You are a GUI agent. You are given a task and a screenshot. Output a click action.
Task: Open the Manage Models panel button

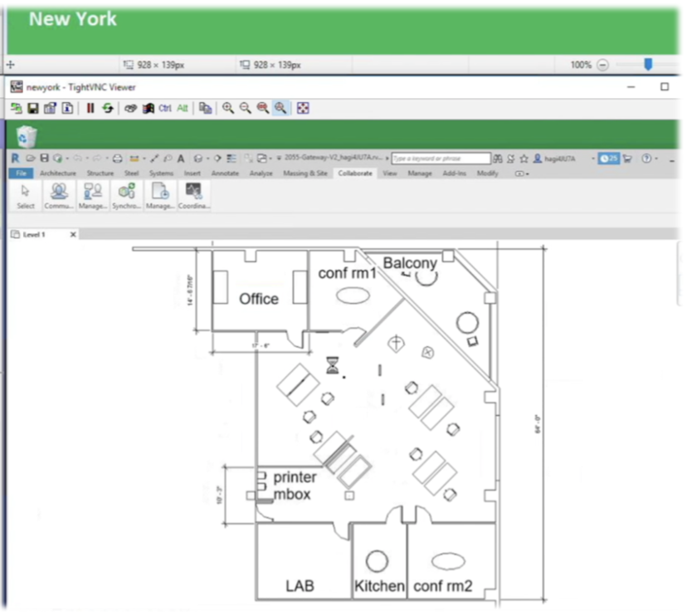click(160, 197)
